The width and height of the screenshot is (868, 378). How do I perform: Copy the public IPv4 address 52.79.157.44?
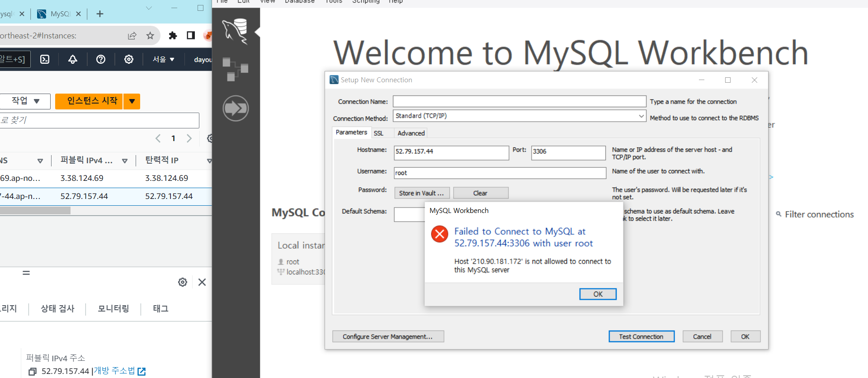coord(33,372)
